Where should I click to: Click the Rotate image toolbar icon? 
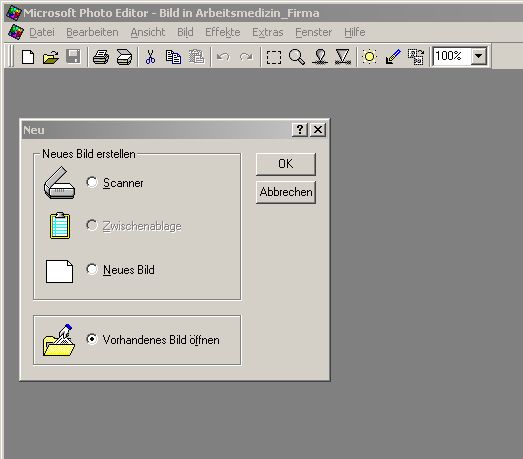tap(416, 57)
